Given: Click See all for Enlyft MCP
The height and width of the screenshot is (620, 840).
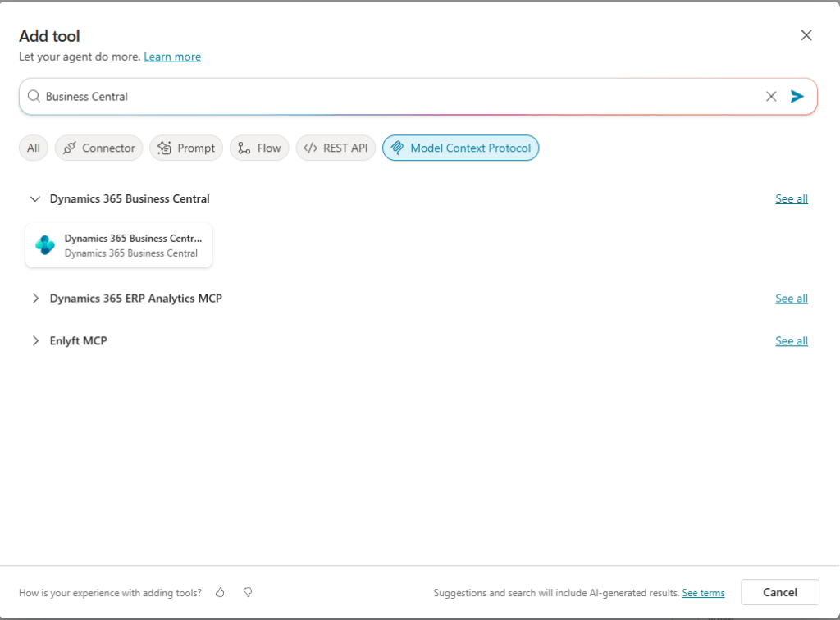Looking at the screenshot, I should tap(792, 341).
